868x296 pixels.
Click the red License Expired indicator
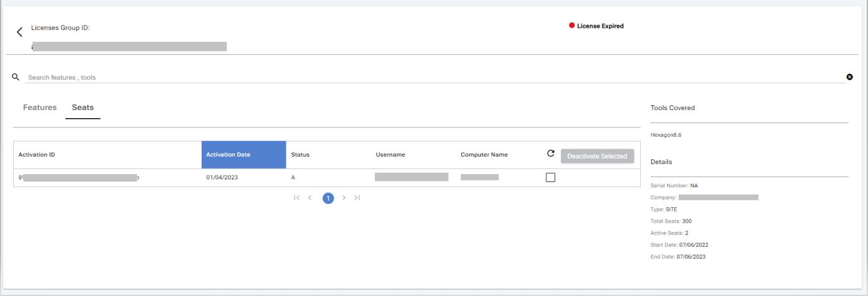tap(596, 26)
